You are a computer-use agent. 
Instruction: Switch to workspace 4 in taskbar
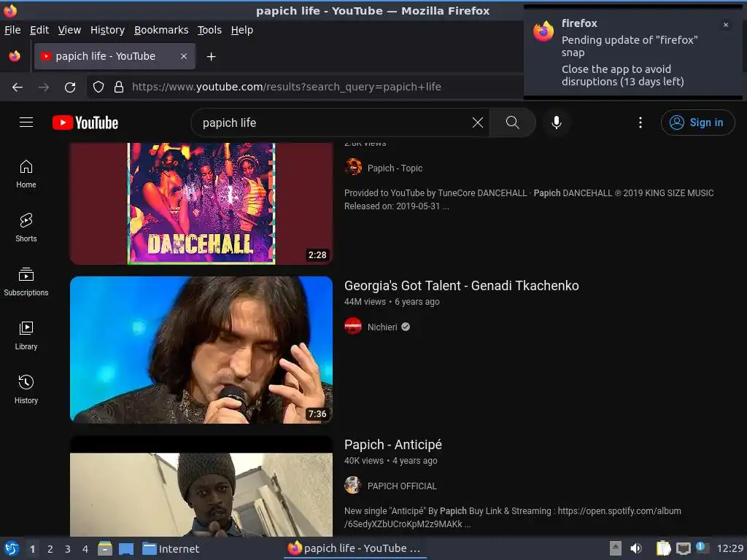[x=85, y=549]
